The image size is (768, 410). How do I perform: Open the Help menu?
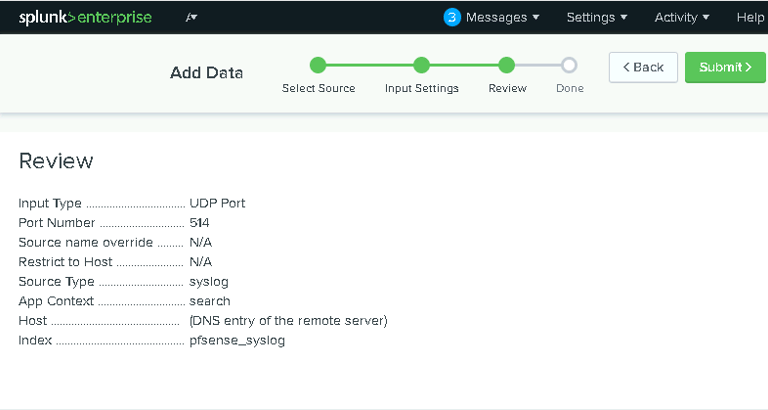750,18
